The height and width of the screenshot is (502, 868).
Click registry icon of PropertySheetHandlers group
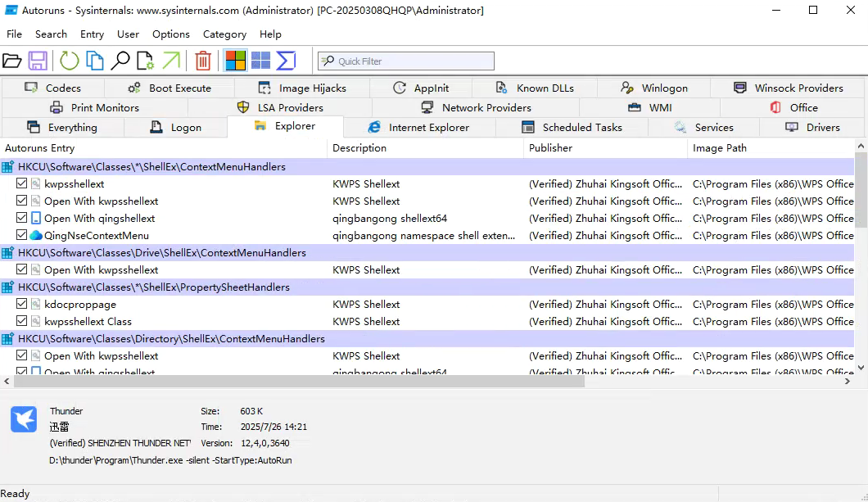(x=7, y=287)
